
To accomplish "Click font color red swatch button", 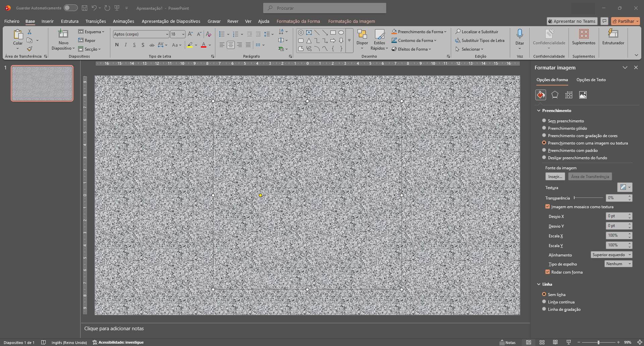I will pos(204,45).
